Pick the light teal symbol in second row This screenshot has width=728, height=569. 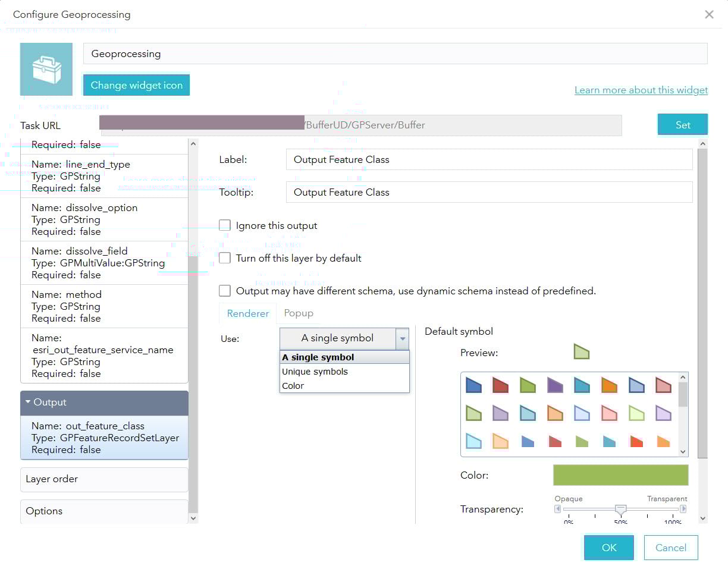528,413
